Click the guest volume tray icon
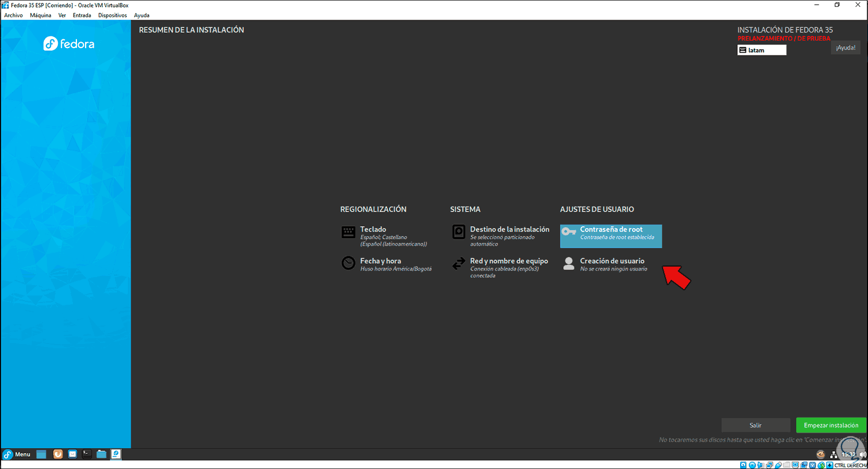The width and height of the screenshot is (868, 469). pos(863,455)
